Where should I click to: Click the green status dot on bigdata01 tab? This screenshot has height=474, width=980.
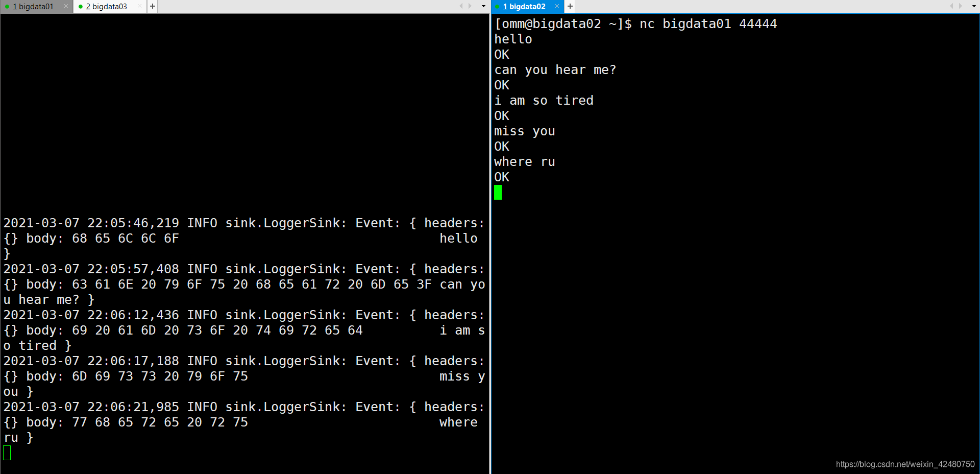coord(7,7)
